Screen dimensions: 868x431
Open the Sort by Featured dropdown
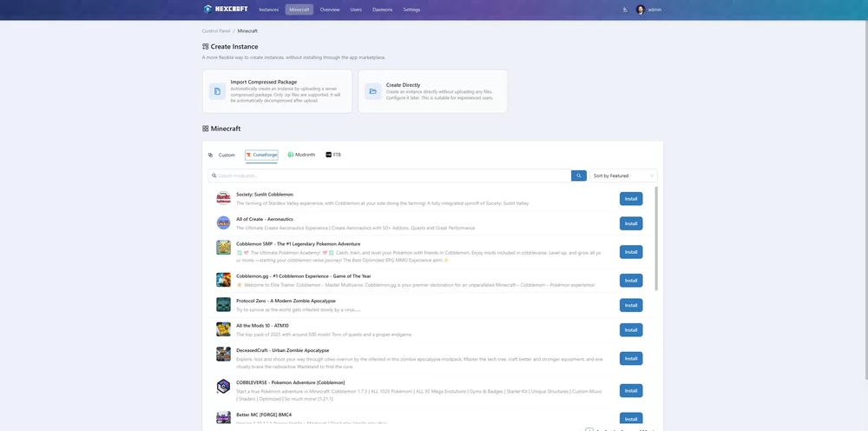click(x=623, y=176)
